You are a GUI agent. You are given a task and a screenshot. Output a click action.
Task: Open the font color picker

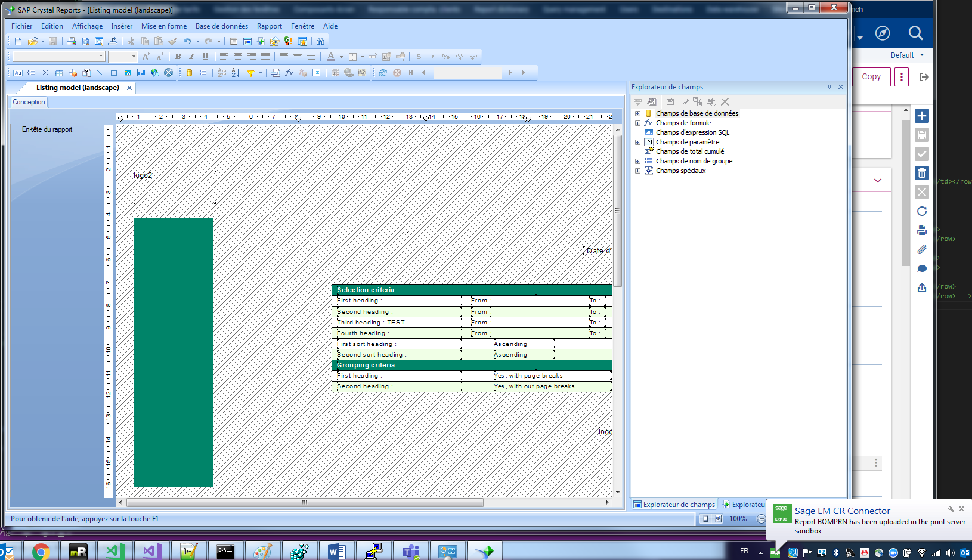point(340,56)
